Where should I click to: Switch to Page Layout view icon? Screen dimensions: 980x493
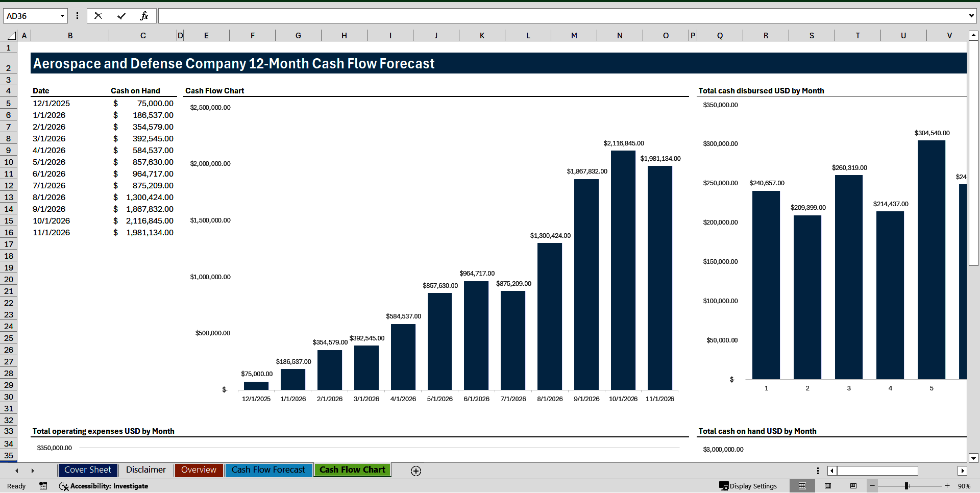pos(827,486)
